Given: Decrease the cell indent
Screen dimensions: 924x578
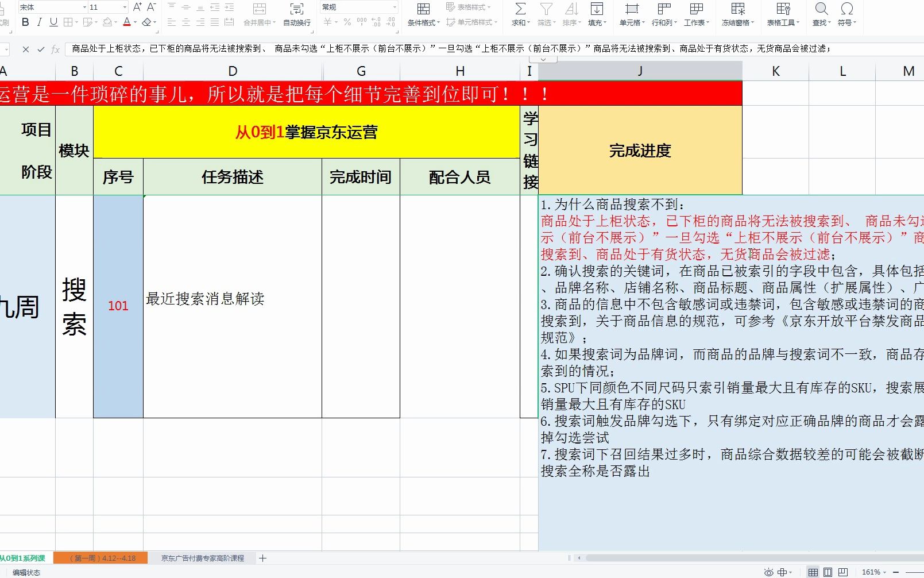Looking at the screenshot, I should pyautogui.click(x=215, y=7).
